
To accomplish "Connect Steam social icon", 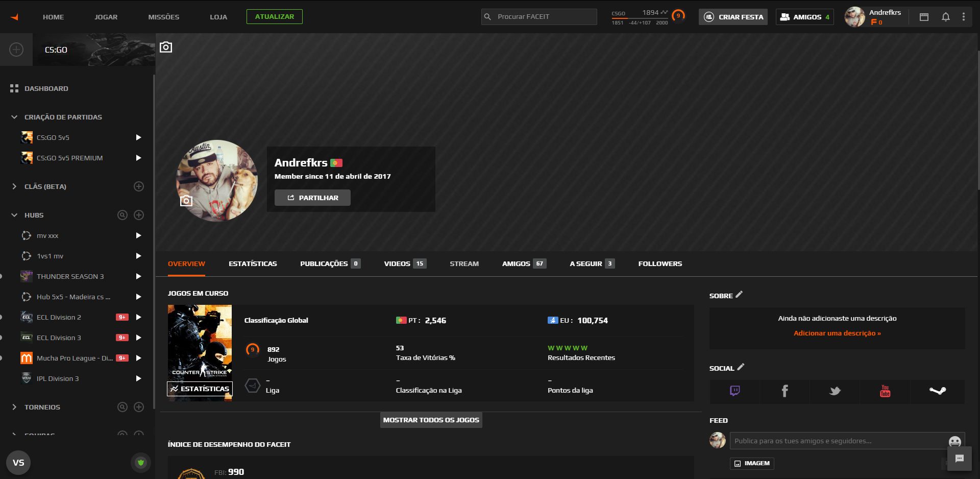I will tap(938, 391).
